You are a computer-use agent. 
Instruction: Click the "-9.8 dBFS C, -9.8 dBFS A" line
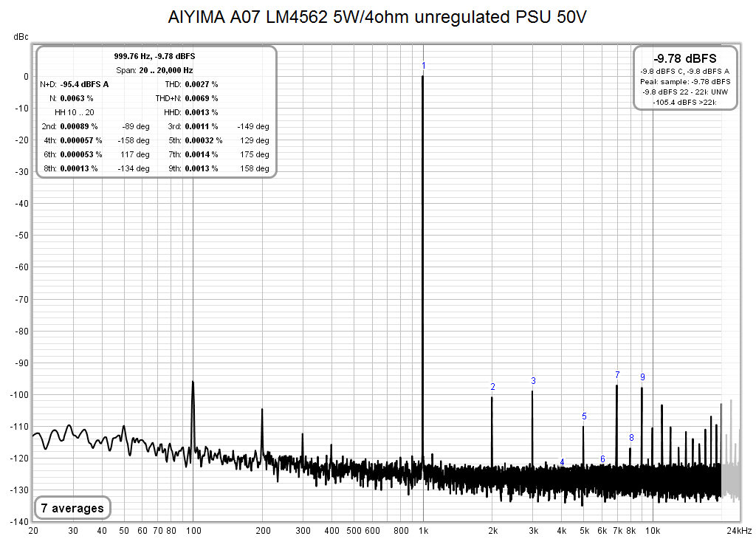pyautogui.click(x=685, y=72)
